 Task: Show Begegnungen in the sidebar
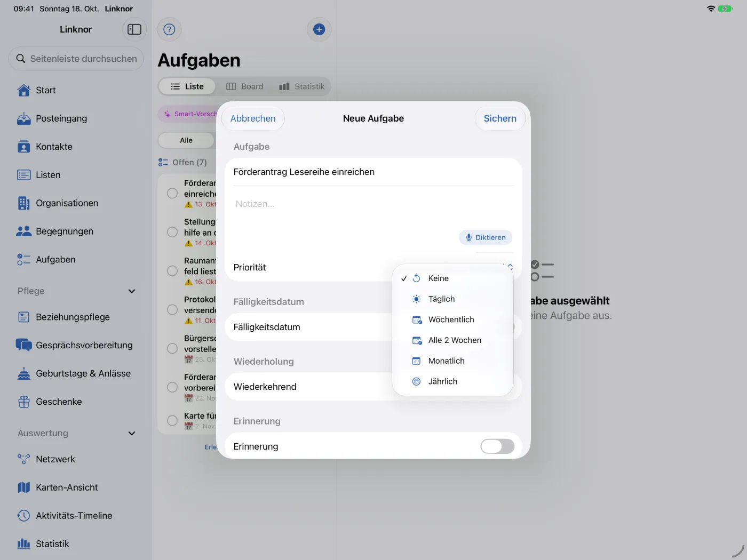(76, 231)
